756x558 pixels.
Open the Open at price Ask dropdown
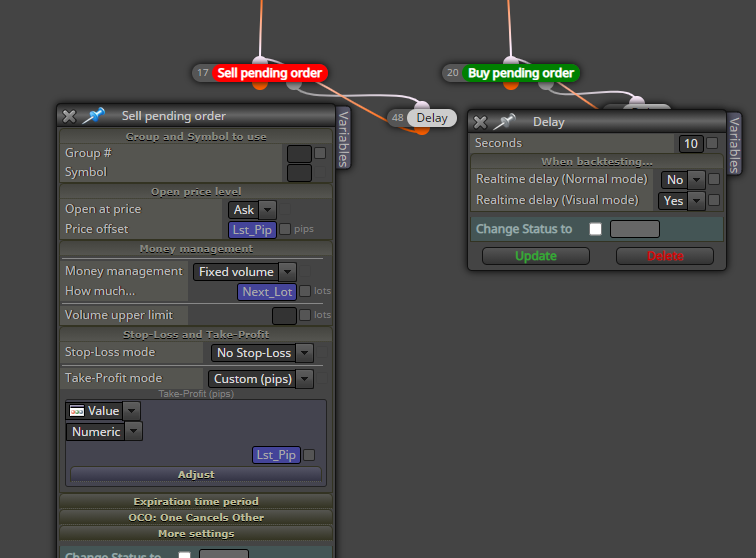tap(252, 210)
